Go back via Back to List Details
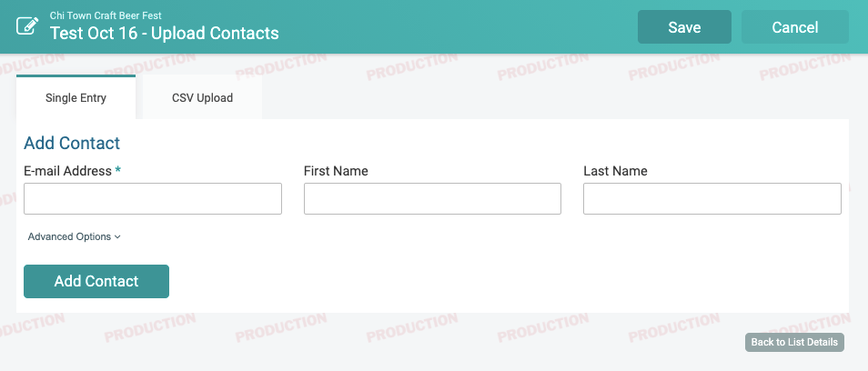 pyautogui.click(x=794, y=342)
